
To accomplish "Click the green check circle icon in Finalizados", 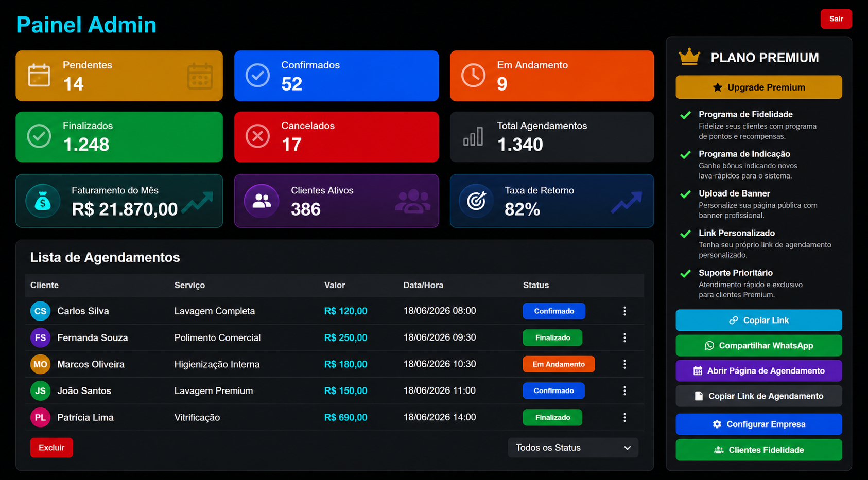I will [39, 136].
